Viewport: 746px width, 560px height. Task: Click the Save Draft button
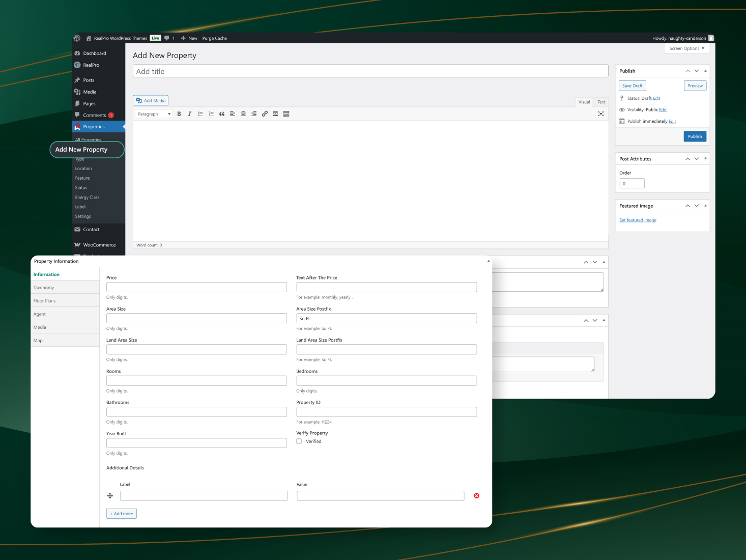(x=633, y=86)
